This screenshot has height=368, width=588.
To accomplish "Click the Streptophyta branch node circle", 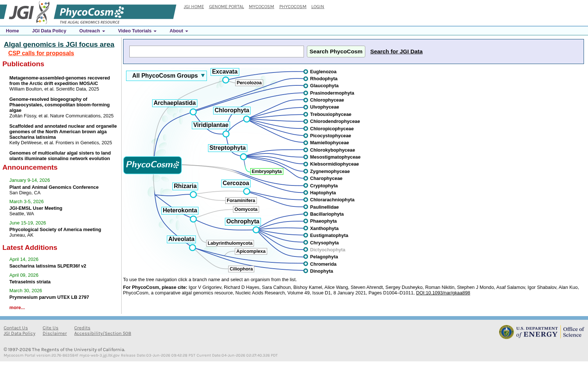I will [243, 157].
